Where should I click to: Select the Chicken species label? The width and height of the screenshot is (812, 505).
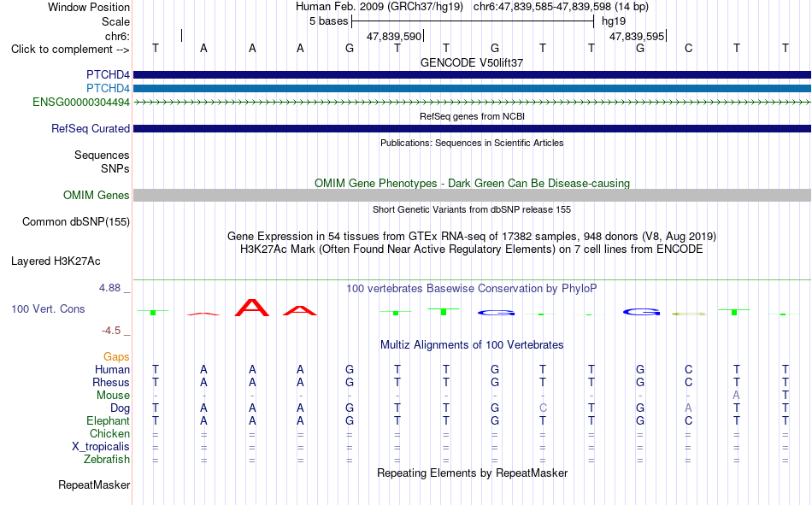[109, 433]
